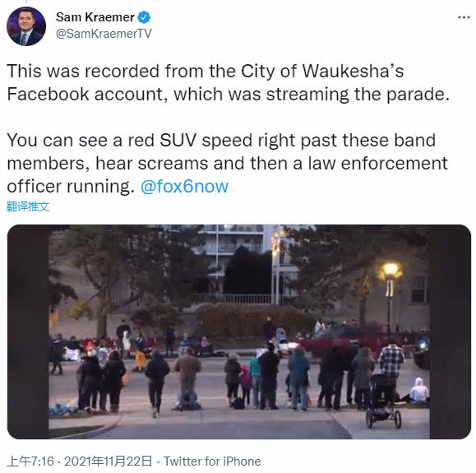
Task: Click the 2021年11月22日 date
Action: click(x=108, y=461)
